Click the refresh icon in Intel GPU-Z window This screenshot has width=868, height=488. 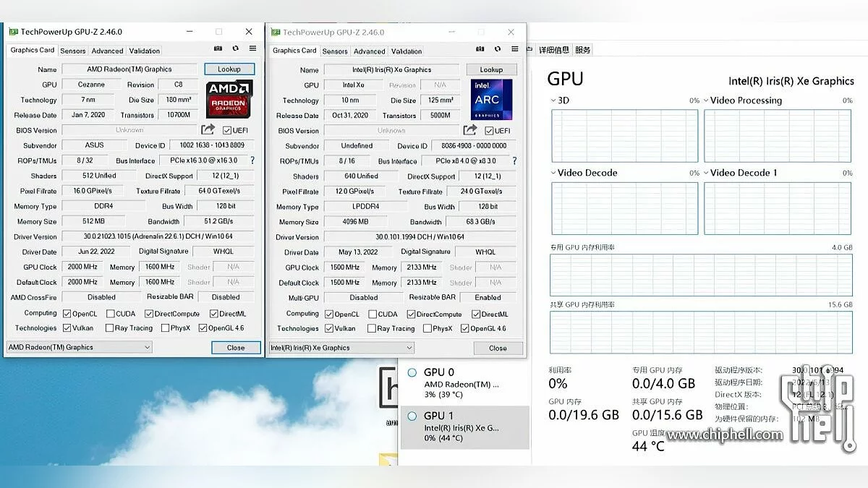(x=497, y=49)
